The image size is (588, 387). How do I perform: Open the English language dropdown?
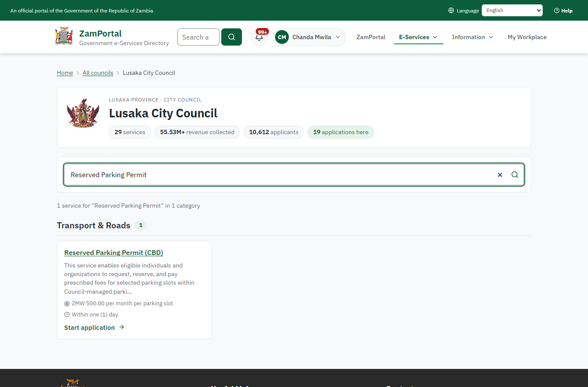tap(512, 10)
